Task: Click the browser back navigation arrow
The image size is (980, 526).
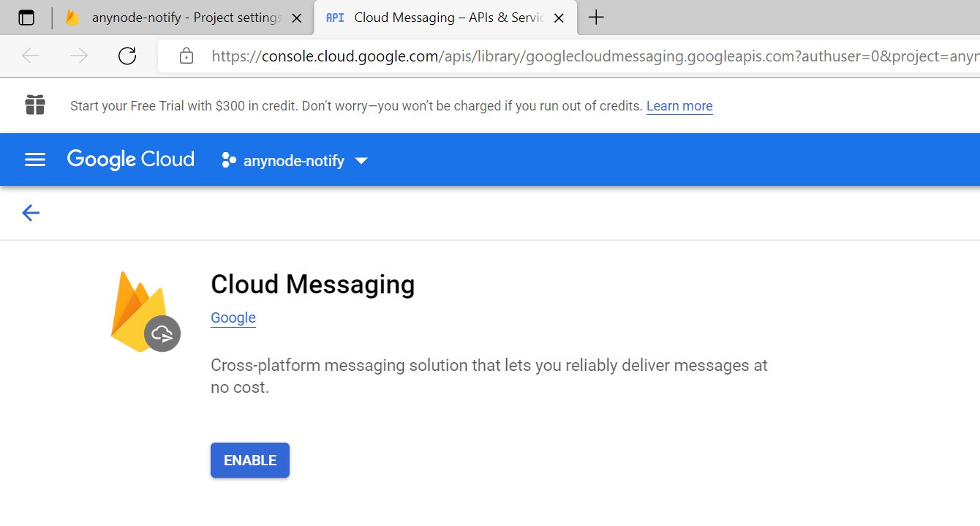Action: (31, 56)
